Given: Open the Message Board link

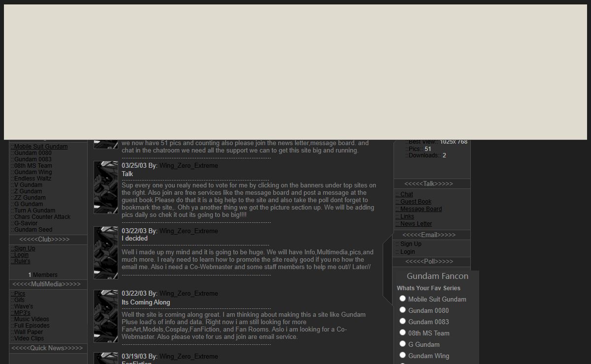Looking at the screenshot, I should [x=419, y=209].
